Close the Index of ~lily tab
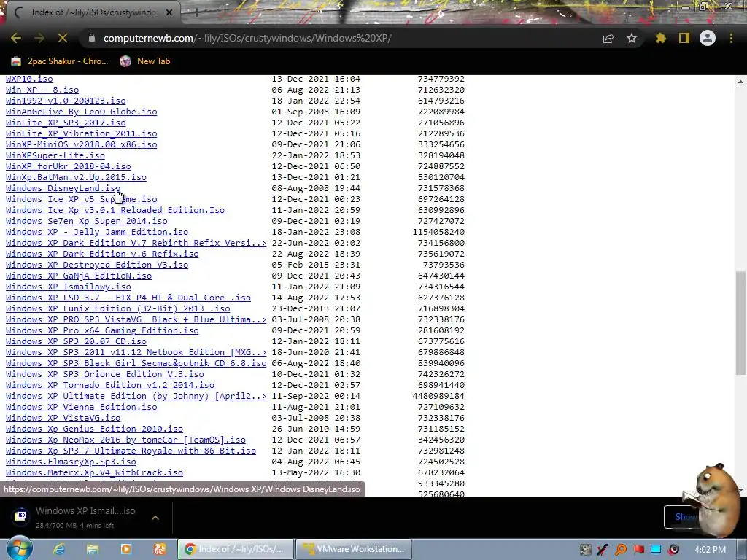Image resolution: width=747 pixels, height=560 pixels. (x=169, y=12)
